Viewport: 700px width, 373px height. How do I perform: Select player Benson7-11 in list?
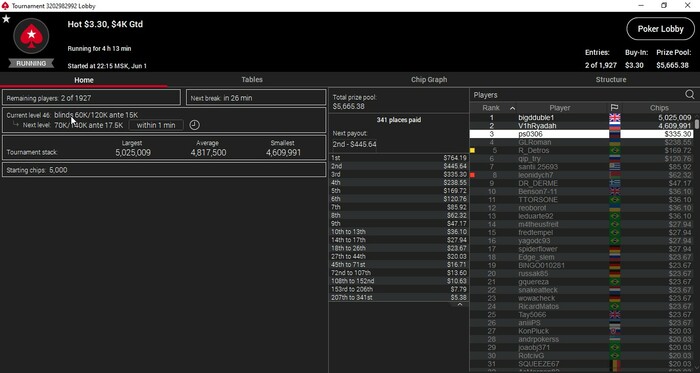point(582,191)
